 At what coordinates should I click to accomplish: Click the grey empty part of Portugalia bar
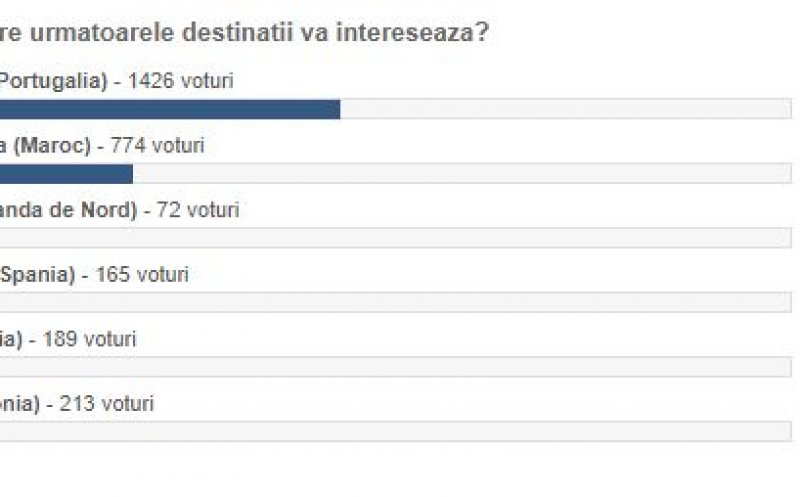point(565,109)
